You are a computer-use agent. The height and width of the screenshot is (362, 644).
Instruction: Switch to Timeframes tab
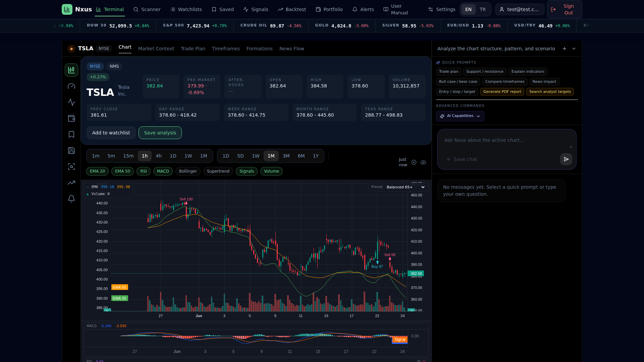(226, 49)
